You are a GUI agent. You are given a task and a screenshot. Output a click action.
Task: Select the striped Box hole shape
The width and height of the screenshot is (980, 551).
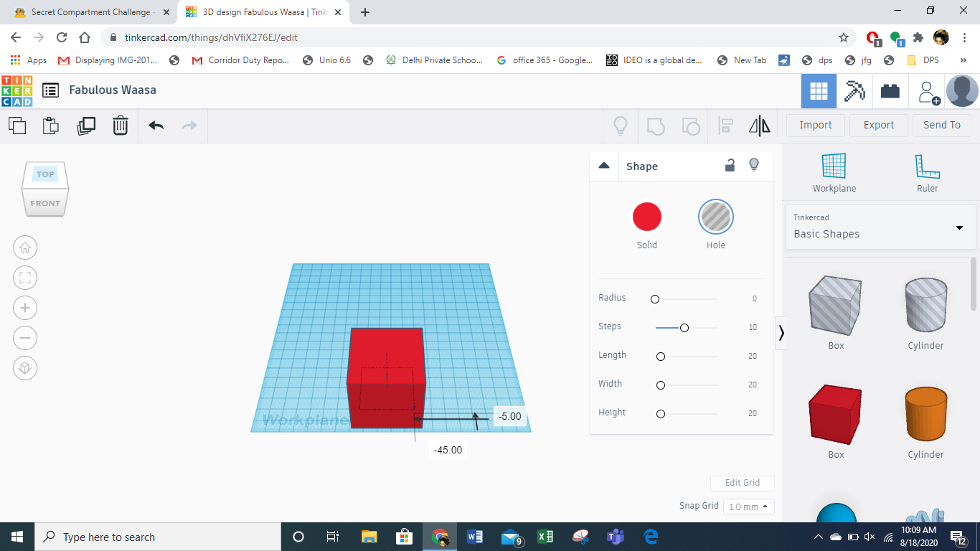pyautogui.click(x=836, y=306)
